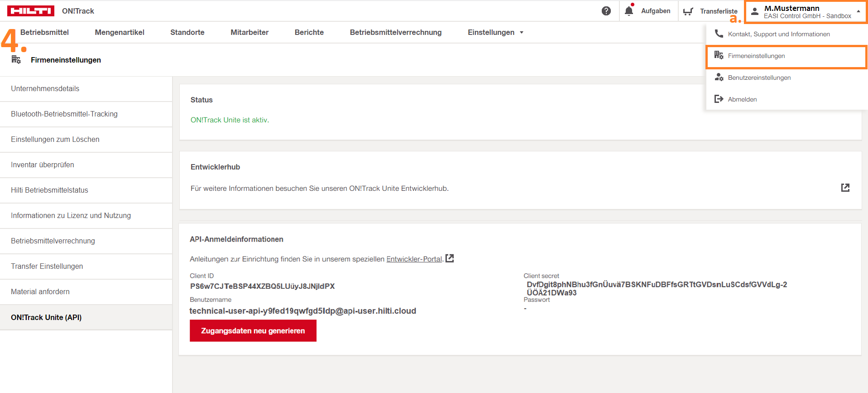Open Betriebsmittelverrechnung in top navigation
The image size is (868, 393).
(x=396, y=32)
